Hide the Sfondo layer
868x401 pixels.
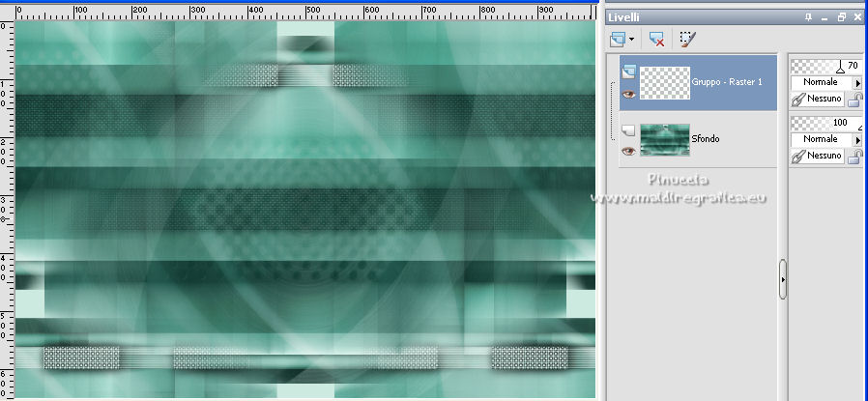628,151
